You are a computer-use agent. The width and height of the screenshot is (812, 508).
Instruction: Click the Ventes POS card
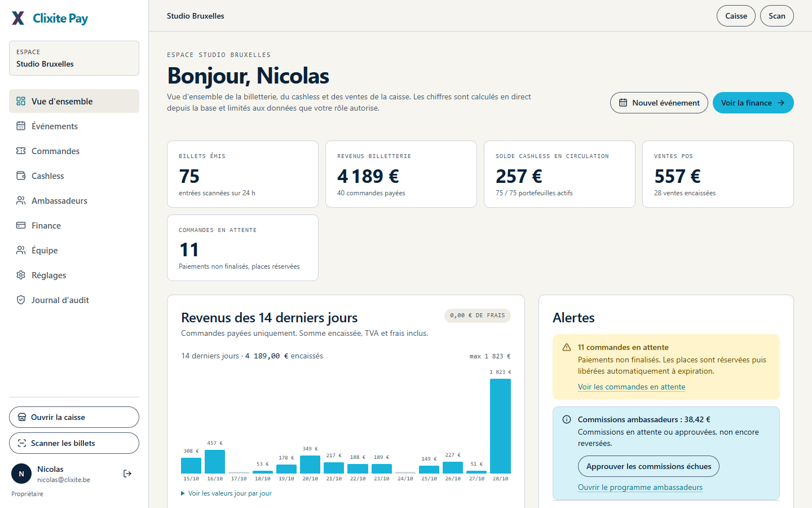[x=718, y=174]
